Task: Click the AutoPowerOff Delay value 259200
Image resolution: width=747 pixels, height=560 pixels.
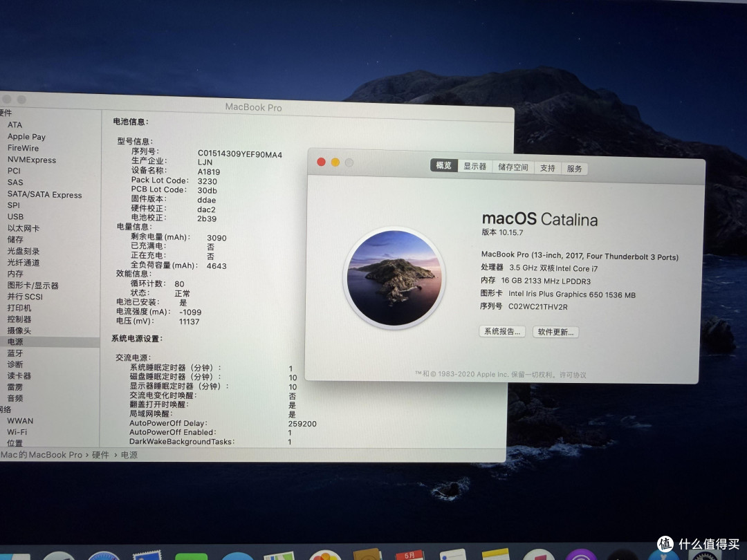Action: pos(302,424)
